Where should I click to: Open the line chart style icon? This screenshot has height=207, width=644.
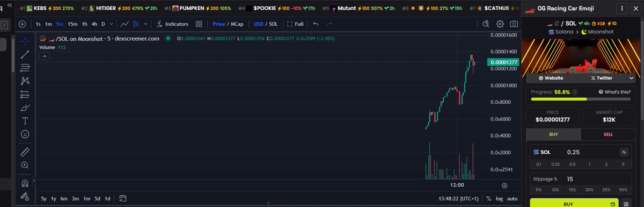click(x=125, y=24)
